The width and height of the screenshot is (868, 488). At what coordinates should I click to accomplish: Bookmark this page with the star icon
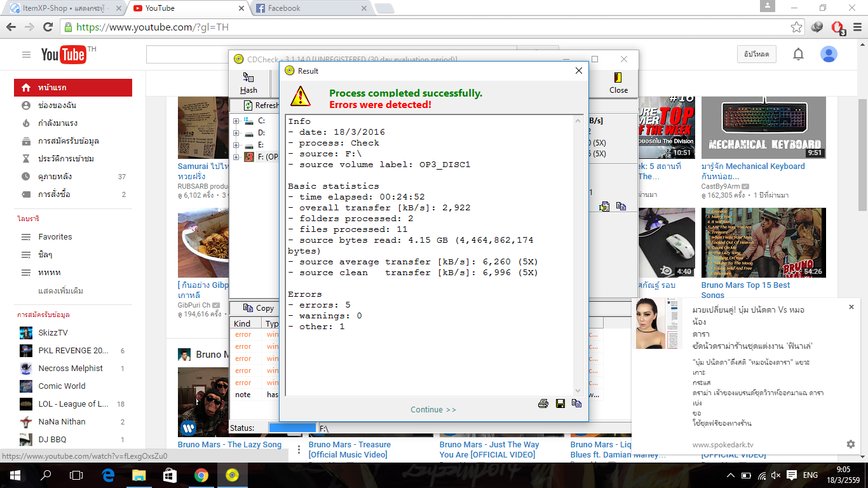click(796, 27)
